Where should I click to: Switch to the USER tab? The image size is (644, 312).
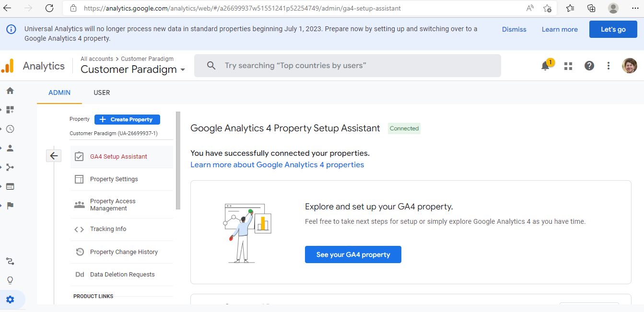[x=102, y=92]
